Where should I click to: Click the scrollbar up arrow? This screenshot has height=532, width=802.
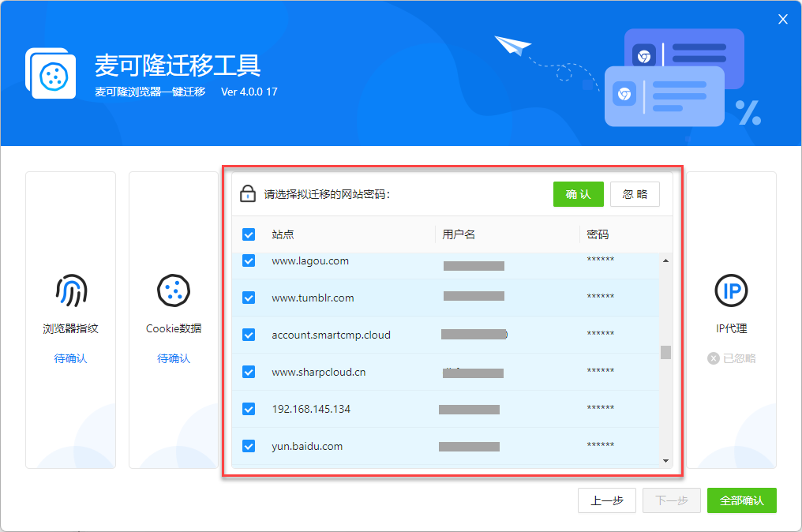click(665, 260)
